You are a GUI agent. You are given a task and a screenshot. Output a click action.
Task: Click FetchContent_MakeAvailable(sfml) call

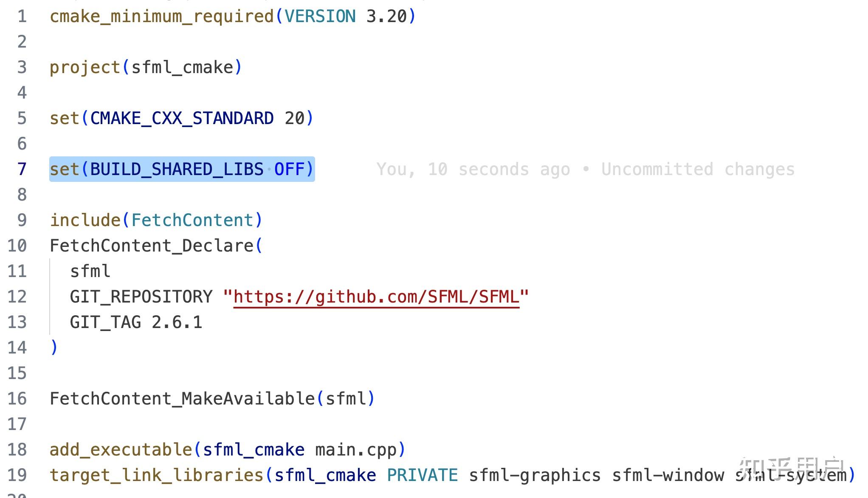tap(212, 399)
